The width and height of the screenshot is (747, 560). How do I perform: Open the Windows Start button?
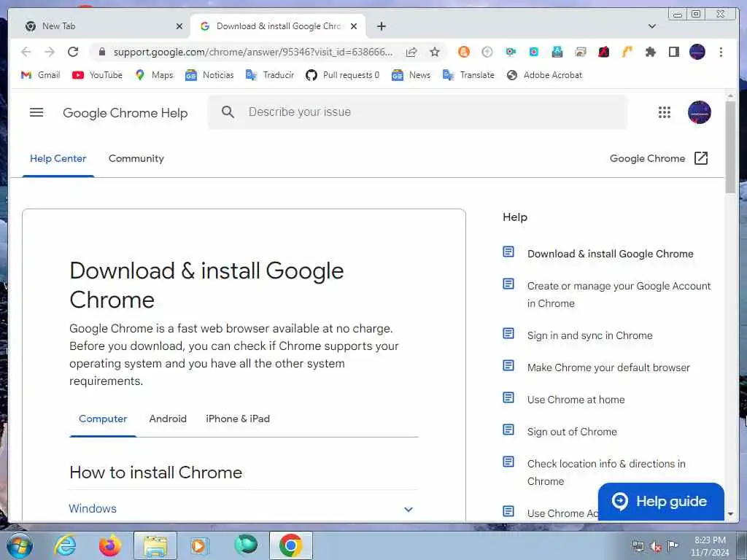[20, 545]
